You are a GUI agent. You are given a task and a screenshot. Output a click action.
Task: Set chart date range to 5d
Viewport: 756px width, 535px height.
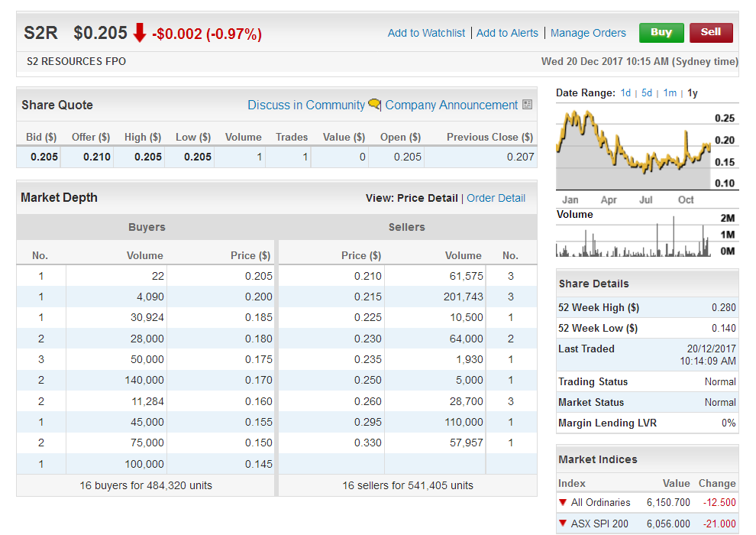647,93
